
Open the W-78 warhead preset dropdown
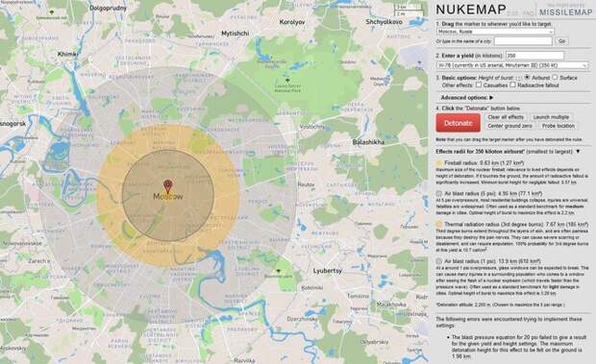(x=512, y=65)
